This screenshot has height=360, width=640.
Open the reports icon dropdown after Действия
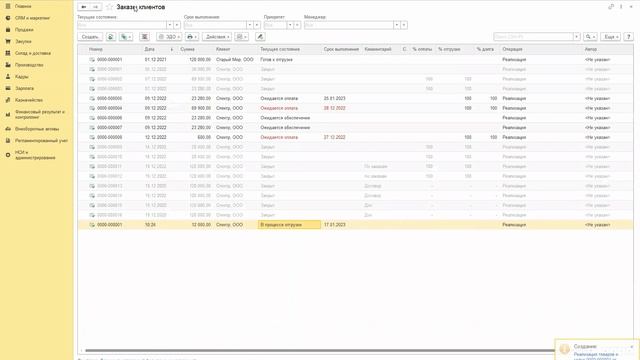point(242,37)
